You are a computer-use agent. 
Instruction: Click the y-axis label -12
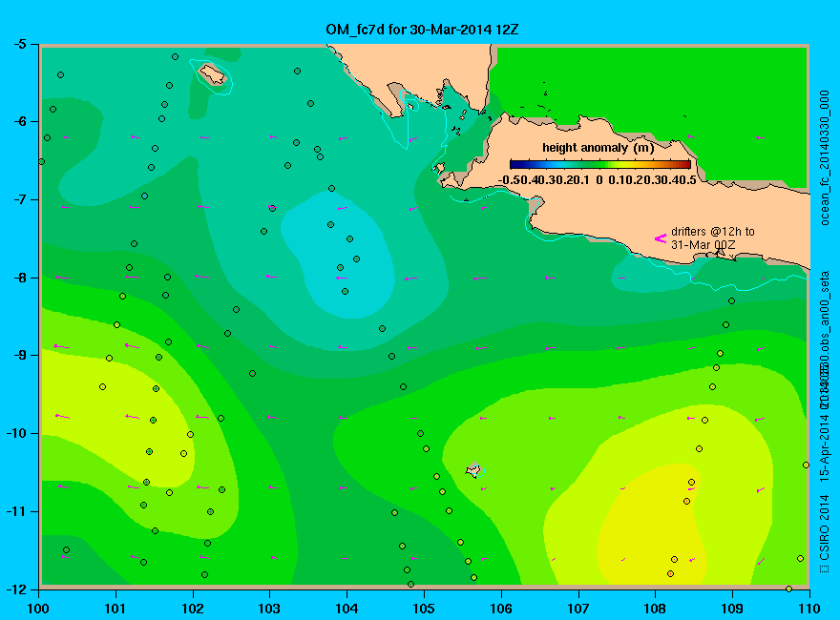[16, 589]
